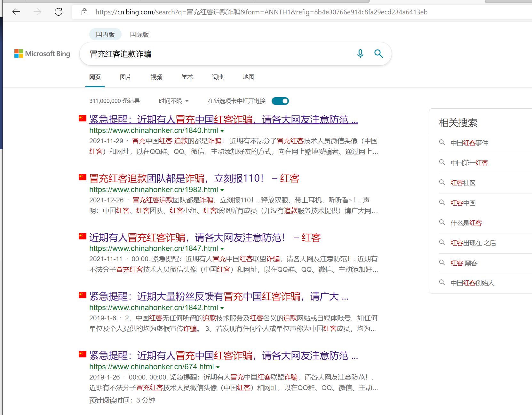Viewport: 532px width, 415px height.
Task: Click the magnifier search button
Action: (x=378, y=54)
